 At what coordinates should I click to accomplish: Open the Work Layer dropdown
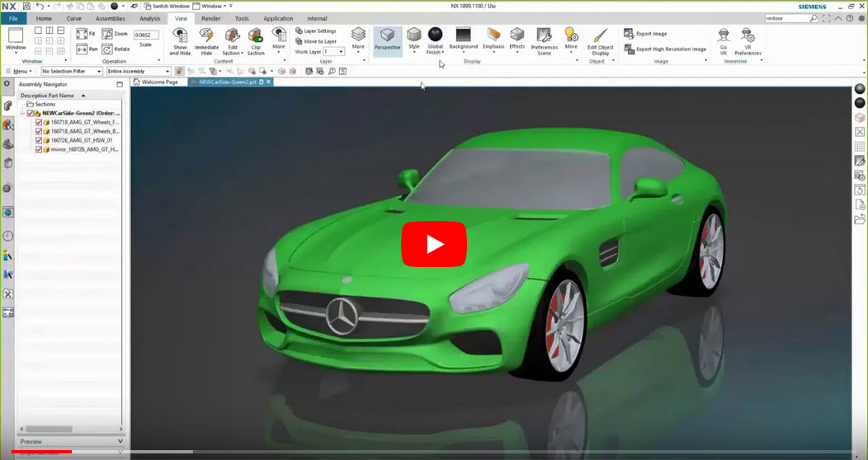pyautogui.click(x=334, y=51)
